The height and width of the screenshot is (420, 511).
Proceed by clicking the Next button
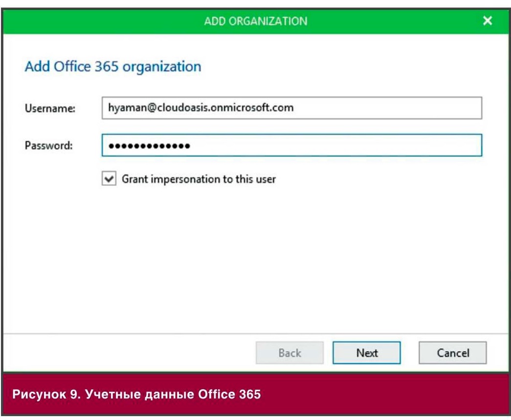point(367,353)
